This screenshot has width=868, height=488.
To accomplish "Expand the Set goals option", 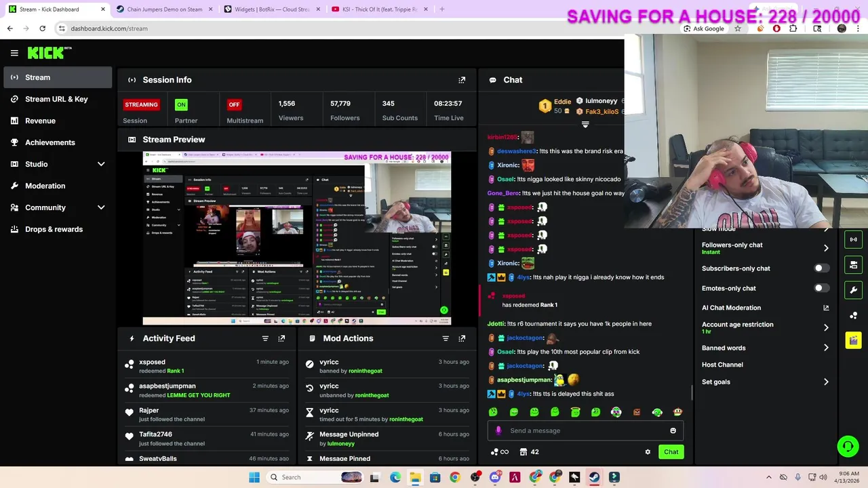I will pyautogui.click(x=826, y=382).
